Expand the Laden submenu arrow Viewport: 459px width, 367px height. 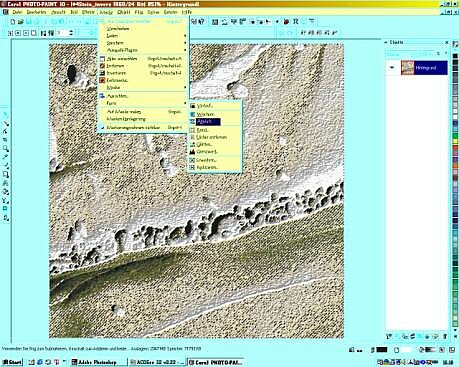(x=185, y=36)
